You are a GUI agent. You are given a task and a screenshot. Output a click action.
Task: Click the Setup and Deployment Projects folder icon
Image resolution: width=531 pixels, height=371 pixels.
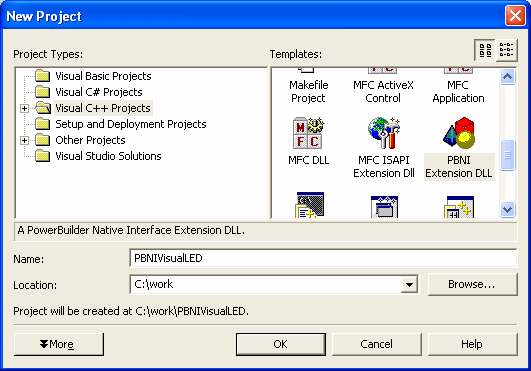(x=43, y=124)
